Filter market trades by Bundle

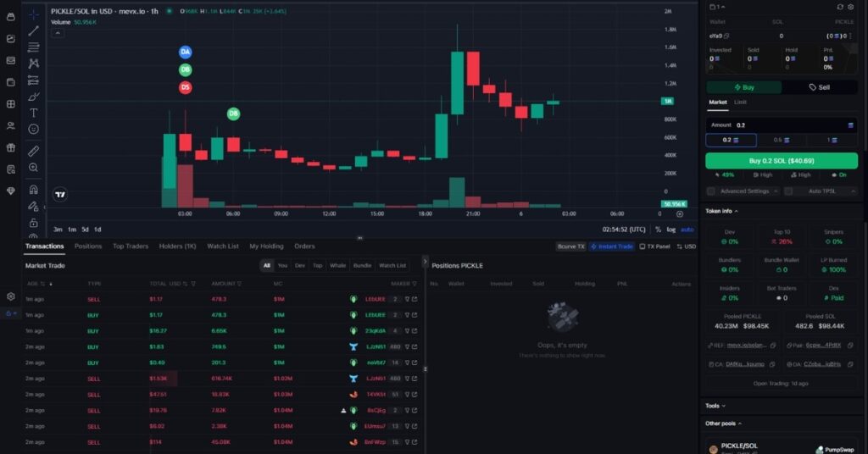pyautogui.click(x=362, y=265)
